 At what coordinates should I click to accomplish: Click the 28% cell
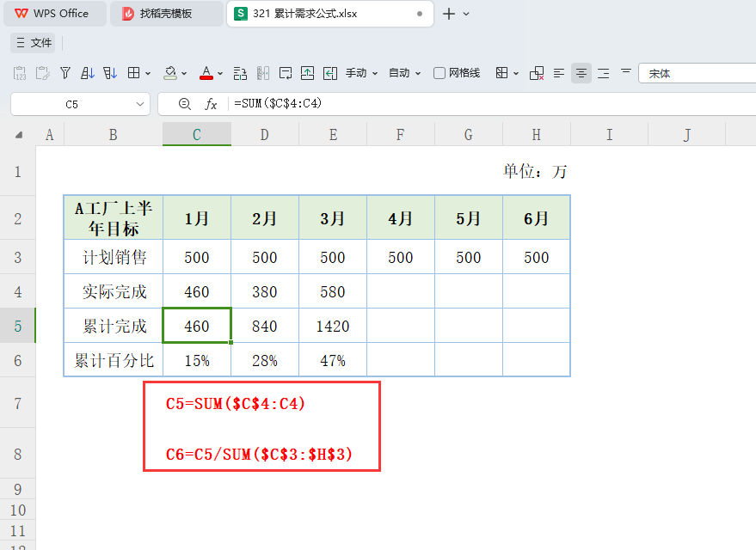coord(265,360)
